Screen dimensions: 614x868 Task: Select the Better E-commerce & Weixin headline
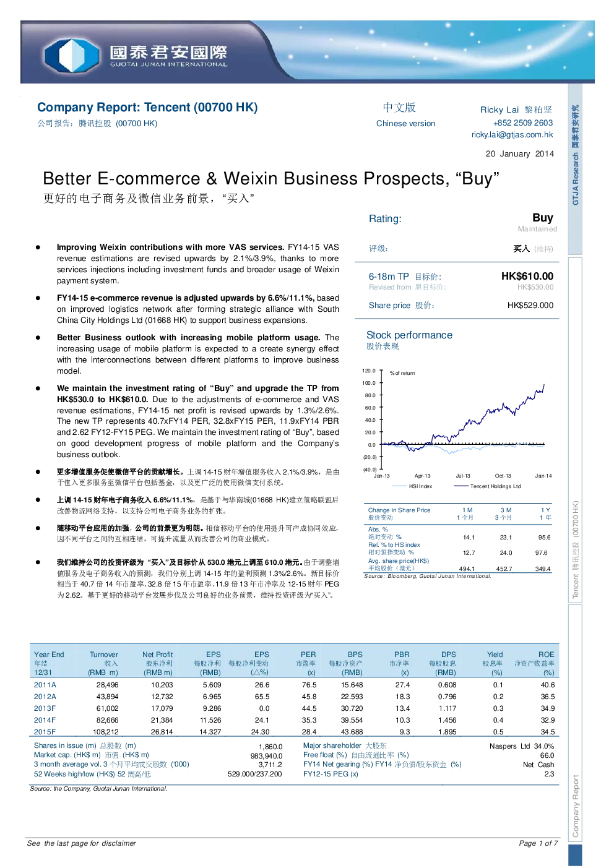(x=271, y=179)
